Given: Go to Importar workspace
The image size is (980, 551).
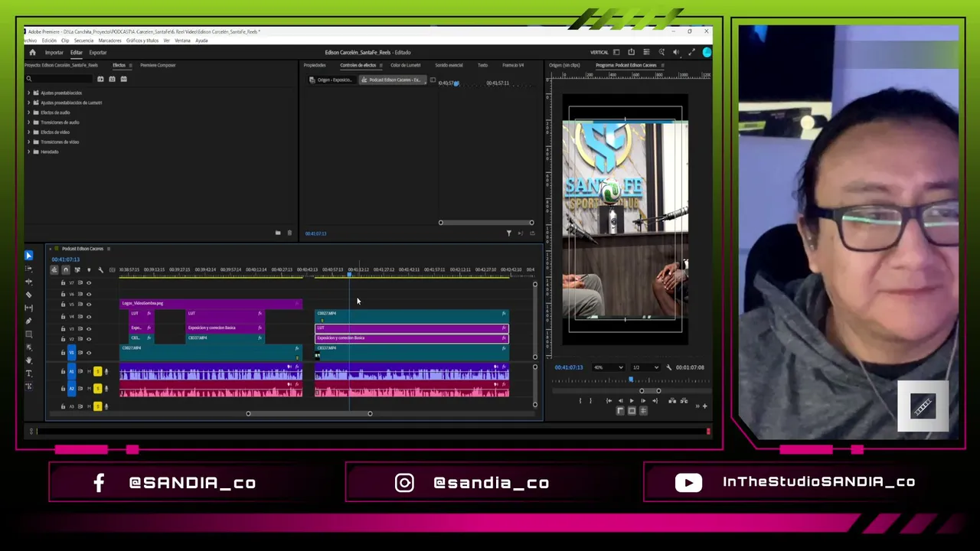Looking at the screenshot, I should [54, 53].
